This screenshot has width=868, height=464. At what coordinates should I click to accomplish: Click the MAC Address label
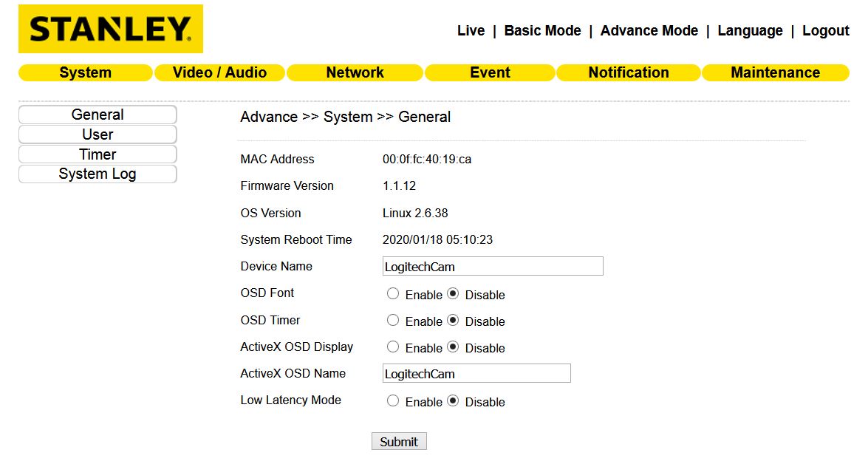point(277,160)
